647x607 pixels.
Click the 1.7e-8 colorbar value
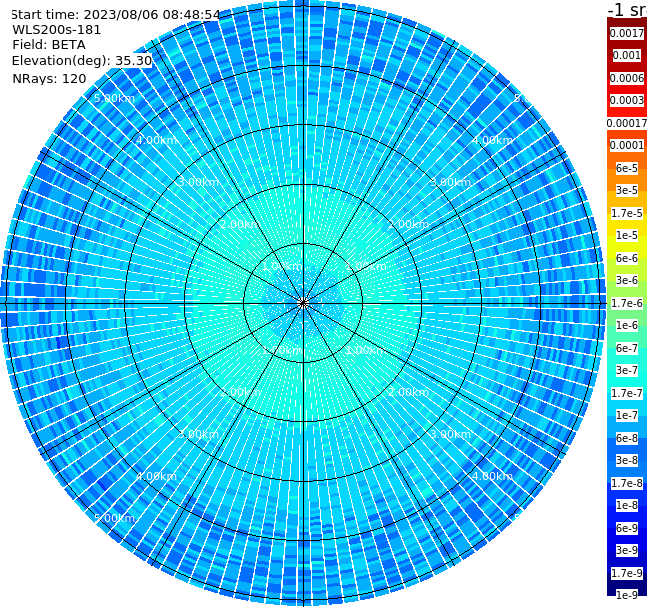coord(627,483)
